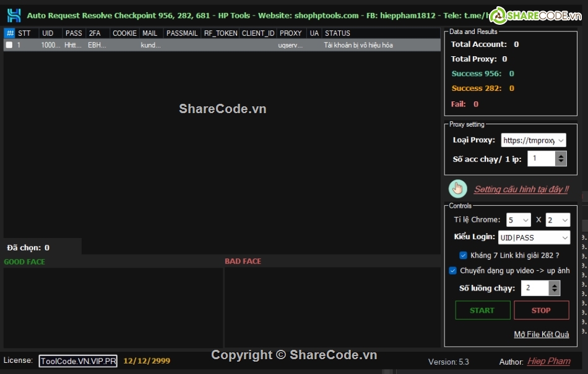Click the Đã chọn: 0 counter
Screen dimensions: 588x374
[x=28, y=247]
